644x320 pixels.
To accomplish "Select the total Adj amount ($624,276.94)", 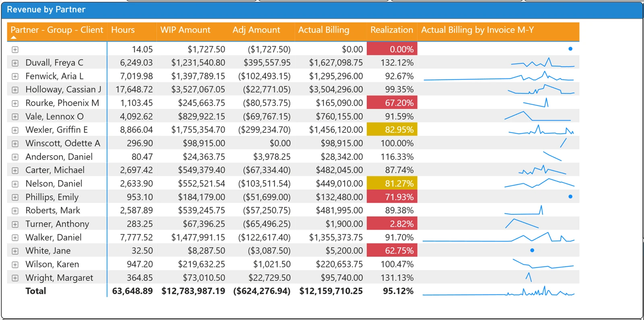I will tap(262, 291).
